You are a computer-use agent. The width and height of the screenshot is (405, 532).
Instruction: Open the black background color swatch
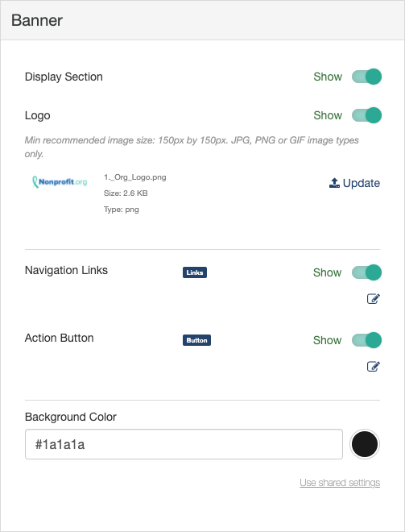(x=365, y=444)
